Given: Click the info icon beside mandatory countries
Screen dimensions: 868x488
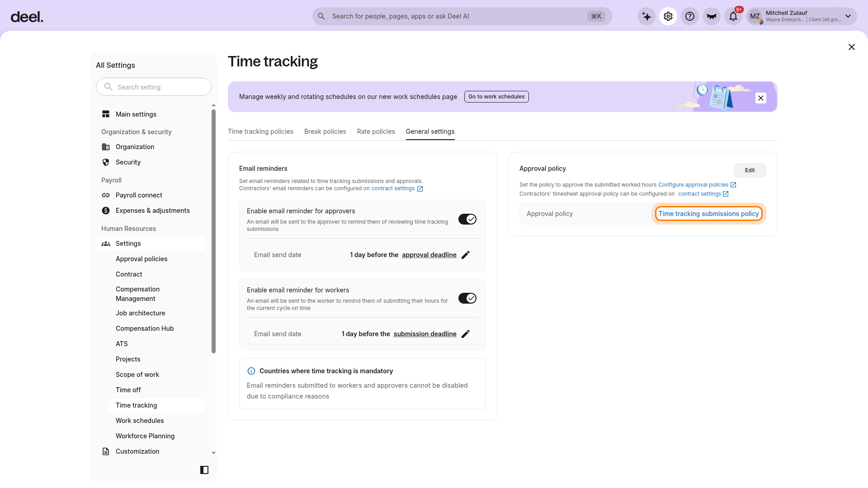Looking at the screenshot, I should pos(251,371).
